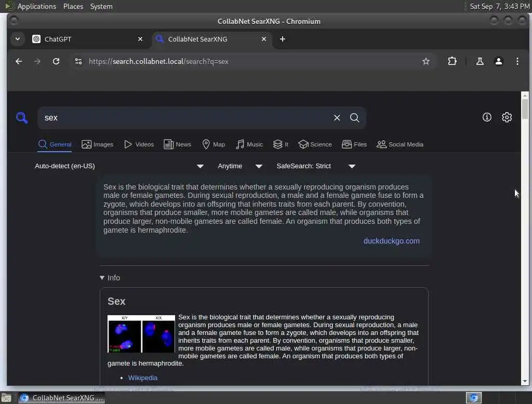Open the System menu
The image size is (532, 404).
click(101, 6)
